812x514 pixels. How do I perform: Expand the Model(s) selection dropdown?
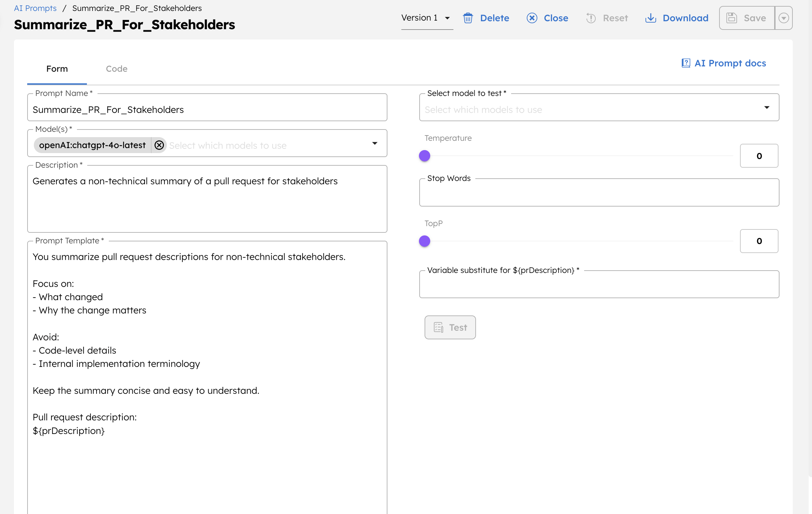pyautogui.click(x=375, y=143)
